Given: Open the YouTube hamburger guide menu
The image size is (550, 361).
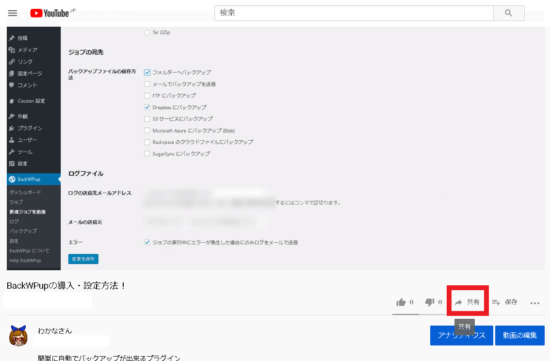Looking at the screenshot, I should pyautogui.click(x=13, y=13).
